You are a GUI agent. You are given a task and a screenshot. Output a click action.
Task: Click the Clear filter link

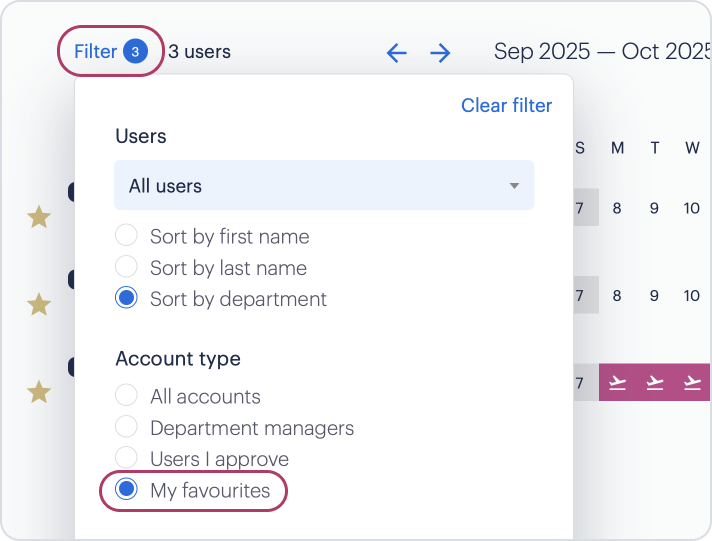click(506, 105)
